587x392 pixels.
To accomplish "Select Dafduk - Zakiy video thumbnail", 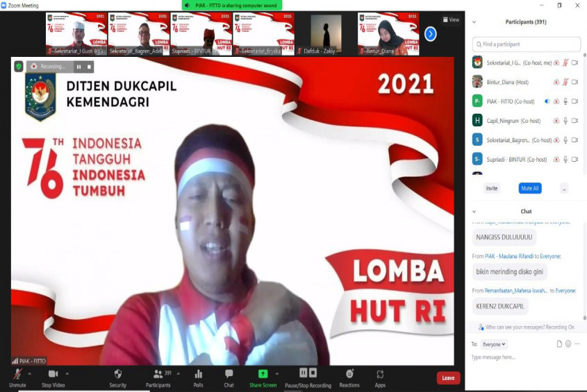I will click(326, 34).
